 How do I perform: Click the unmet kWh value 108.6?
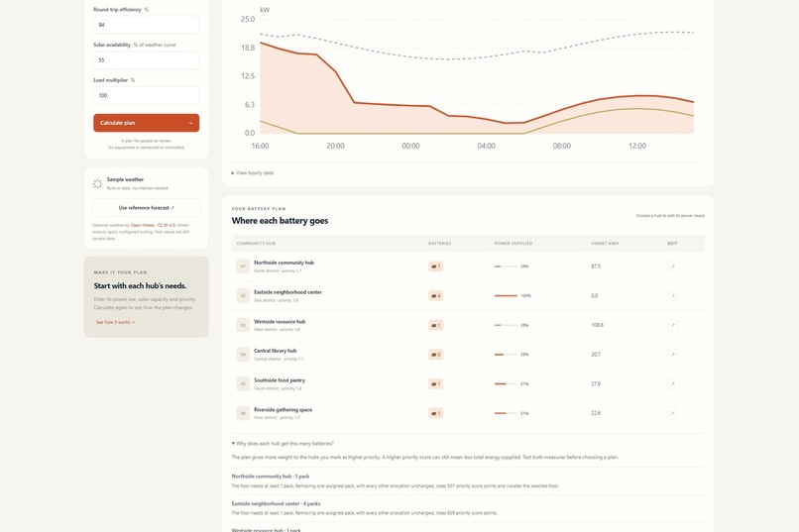tap(597, 325)
